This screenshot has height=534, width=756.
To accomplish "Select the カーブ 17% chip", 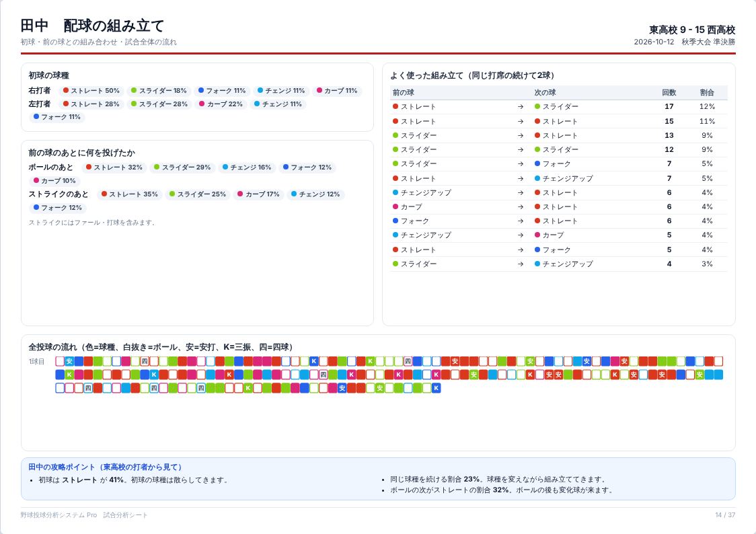I will point(258,194).
